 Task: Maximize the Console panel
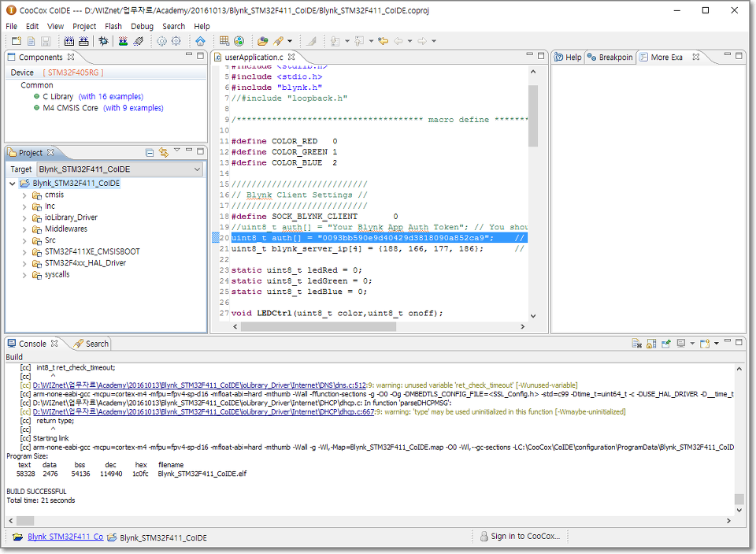[x=739, y=342]
